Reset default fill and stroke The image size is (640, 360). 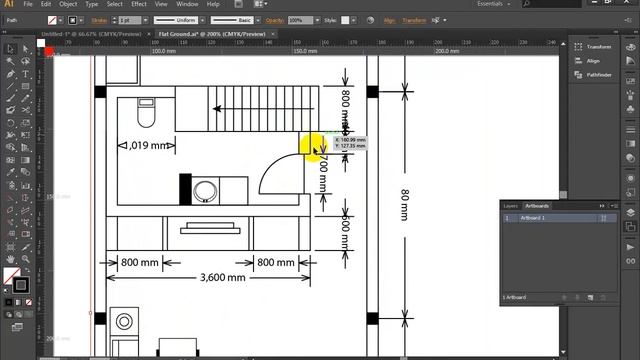coord(6,291)
